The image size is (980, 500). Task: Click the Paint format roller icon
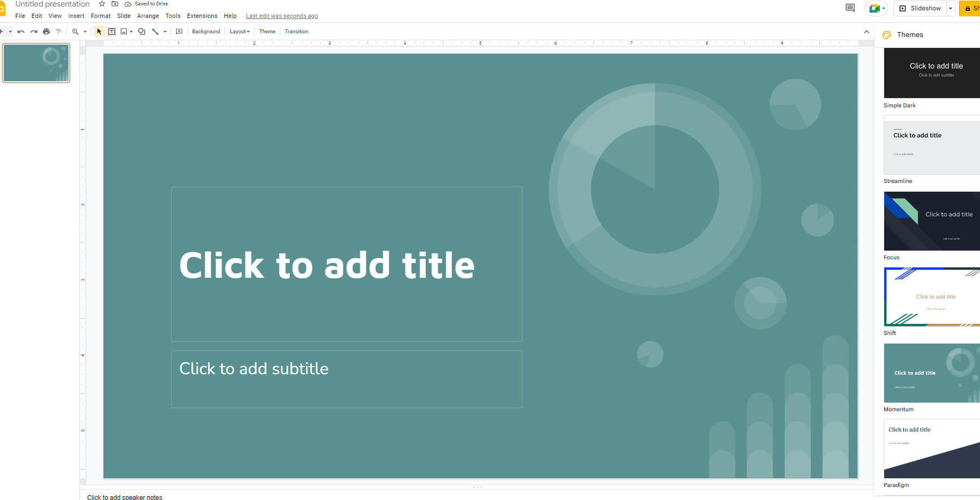59,32
